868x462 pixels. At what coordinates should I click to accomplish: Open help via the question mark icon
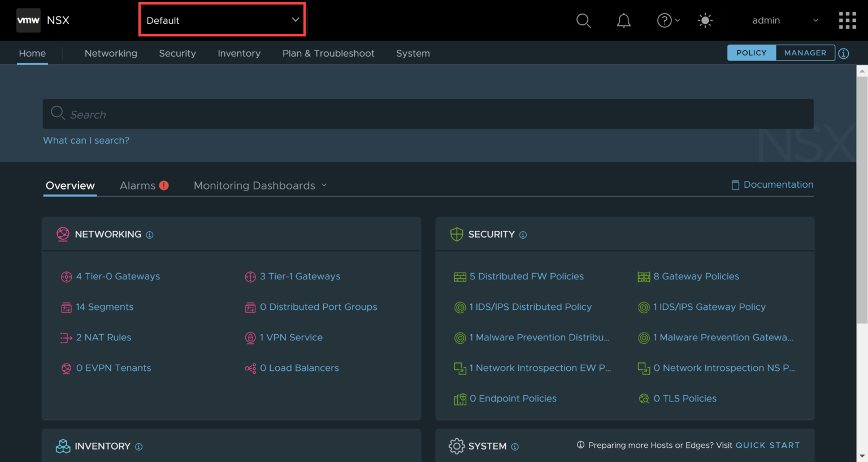coord(665,20)
